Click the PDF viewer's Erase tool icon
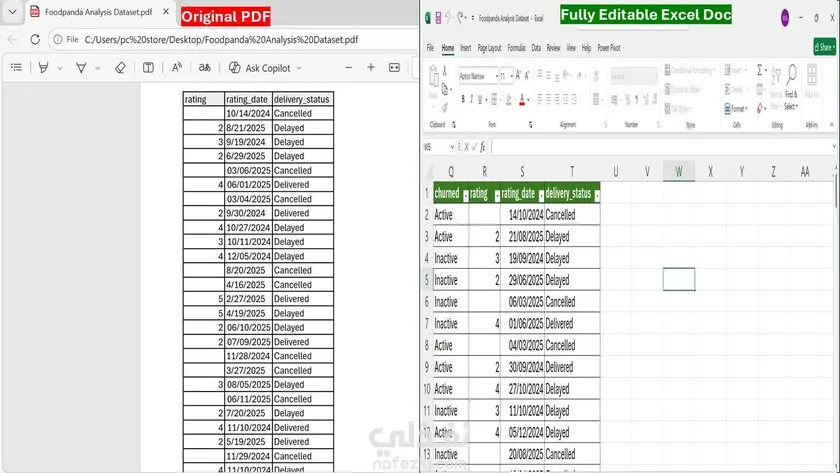Image resolution: width=840 pixels, height=473 pixels. pos(120,68)
